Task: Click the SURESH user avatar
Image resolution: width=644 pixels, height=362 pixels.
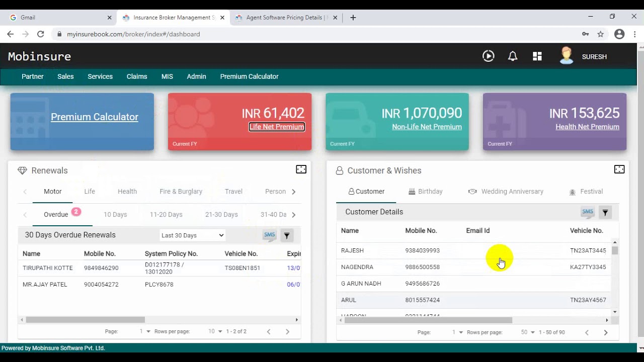Action: (x=567, y=56)
